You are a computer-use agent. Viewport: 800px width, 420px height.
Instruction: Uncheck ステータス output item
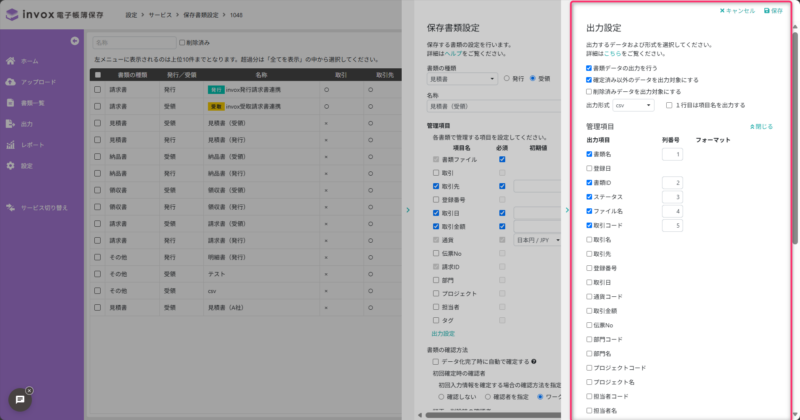point(589,197)
